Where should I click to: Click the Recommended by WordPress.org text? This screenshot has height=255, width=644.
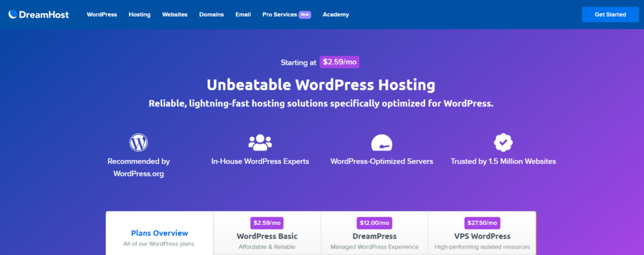point(138,167)
